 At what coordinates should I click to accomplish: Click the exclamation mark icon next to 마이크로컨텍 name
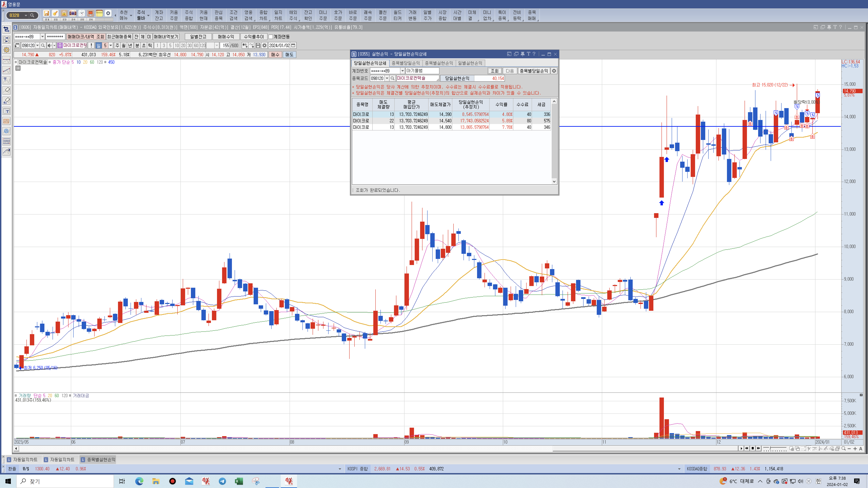tap(91, 45)
